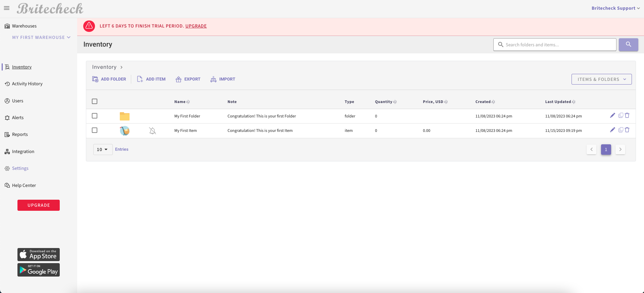Check the My First Item row checkbox
Image resolution: width=644 pixels, height=293 pixels.
(95, 130)
